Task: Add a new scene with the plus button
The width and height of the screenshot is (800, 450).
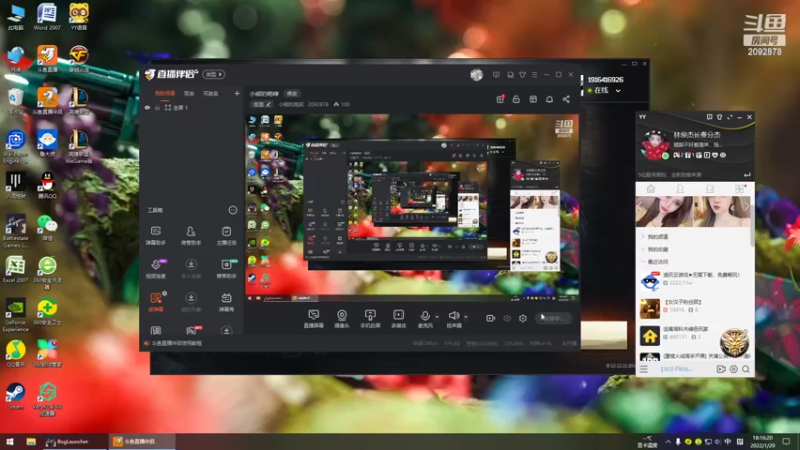Action: [237, 94]
